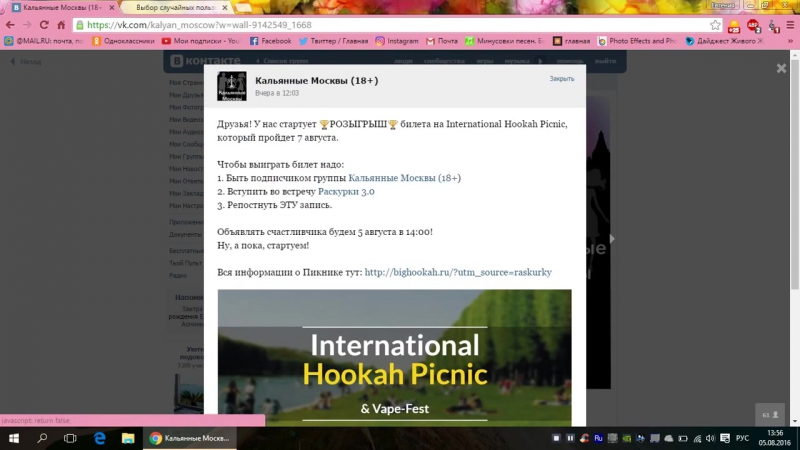Switch to the Выбор случайных польз tab

tap(176, 8)
